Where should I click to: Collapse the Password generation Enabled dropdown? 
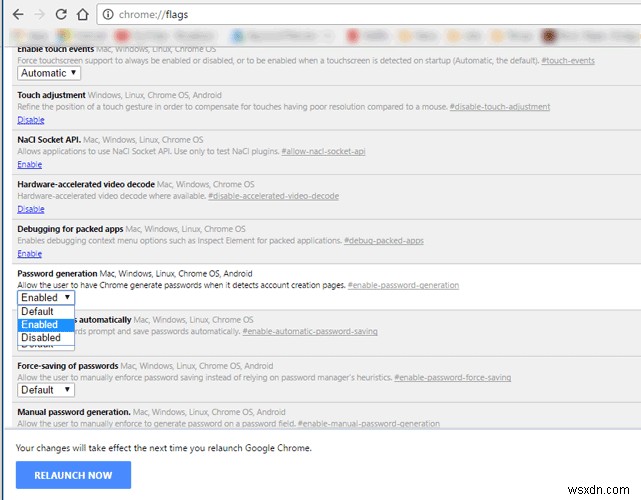pos(46,298)
